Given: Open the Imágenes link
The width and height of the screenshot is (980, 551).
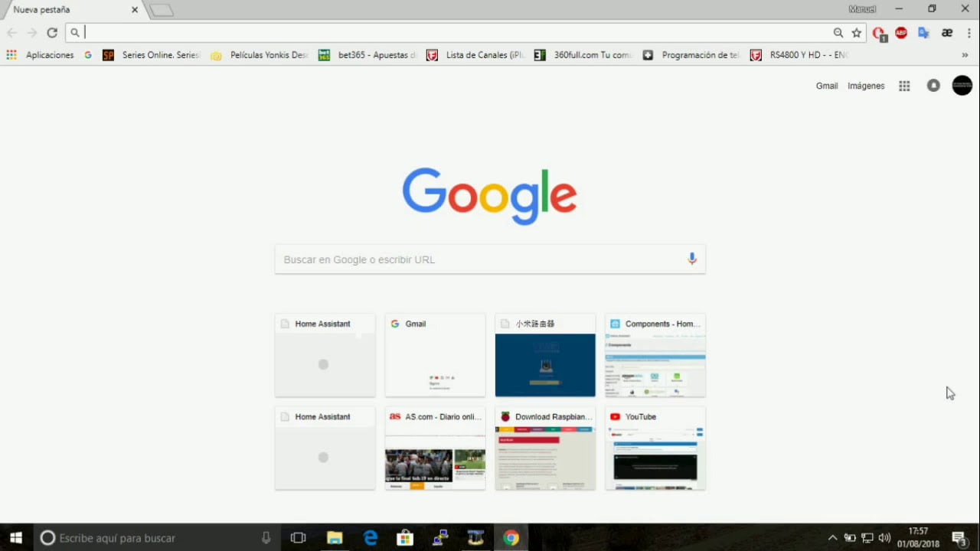Looking at the screenshot, I should [866, 86].
